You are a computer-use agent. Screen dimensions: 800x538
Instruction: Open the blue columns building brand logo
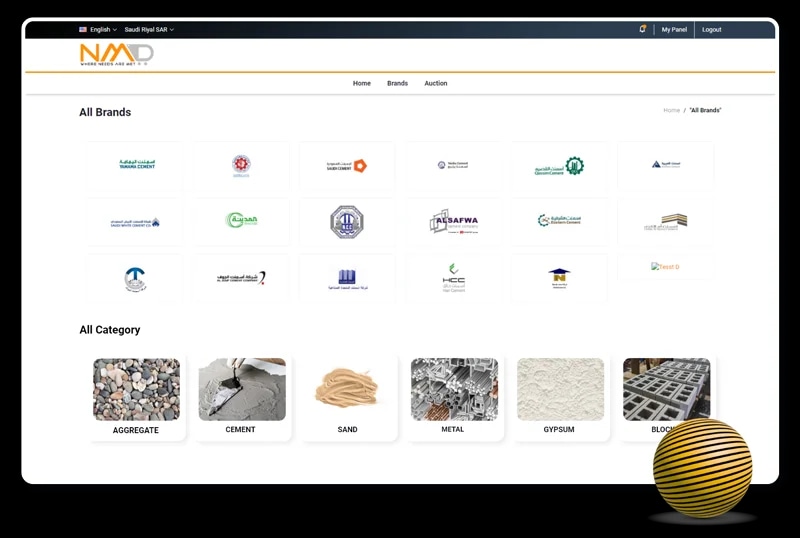347,279
